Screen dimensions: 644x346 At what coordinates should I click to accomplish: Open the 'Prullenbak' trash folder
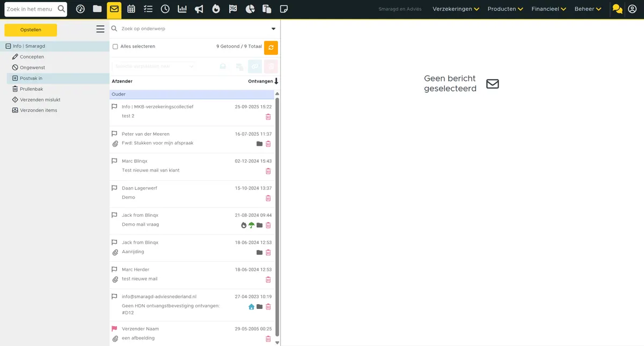31,89
